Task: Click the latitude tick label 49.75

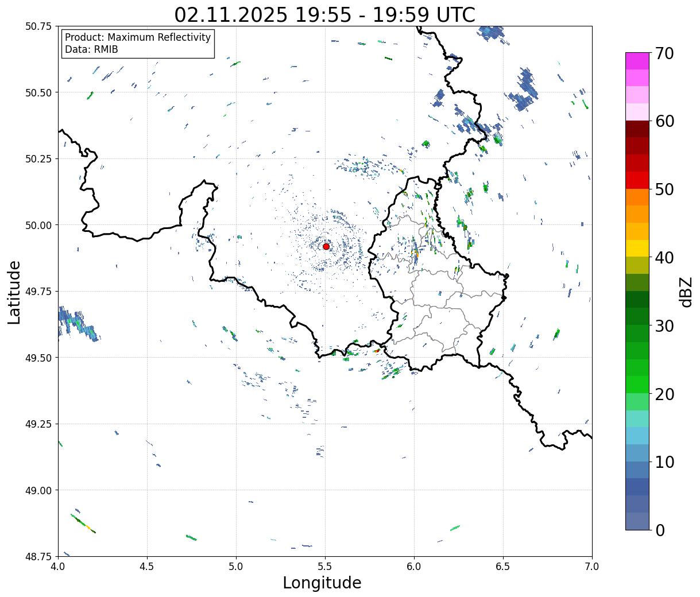Action: click(38, 292)
